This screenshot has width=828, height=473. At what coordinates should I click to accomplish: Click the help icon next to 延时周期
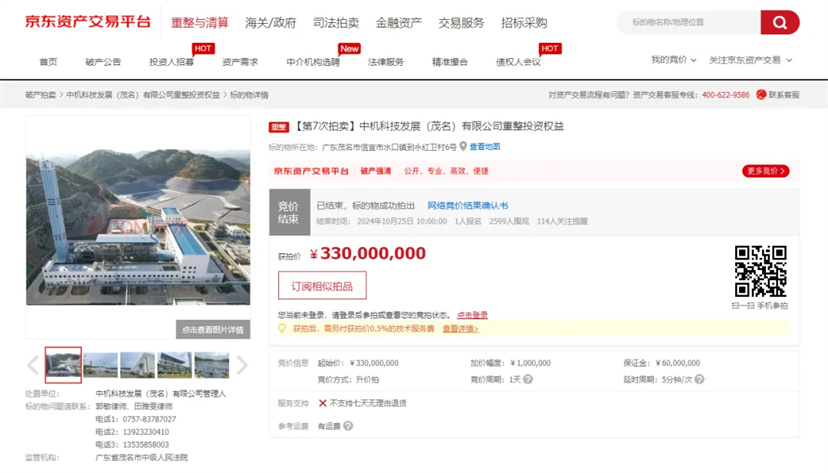(699, 379)
